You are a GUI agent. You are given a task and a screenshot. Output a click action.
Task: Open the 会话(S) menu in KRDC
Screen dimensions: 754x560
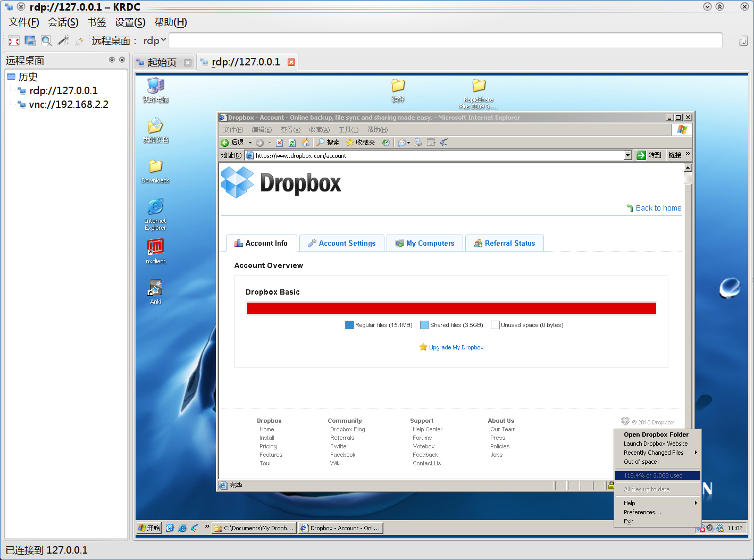click(x=63, y=22)
